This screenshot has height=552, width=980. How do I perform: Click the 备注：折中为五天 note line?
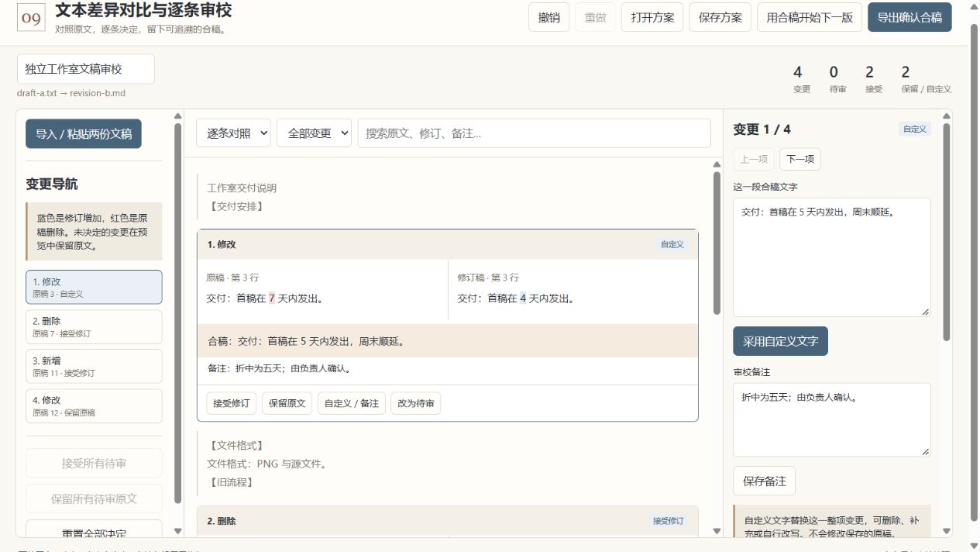pos(279,369)
